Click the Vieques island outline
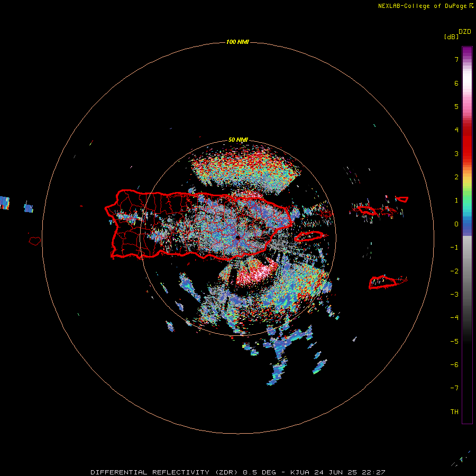The image size is (476, 476). (x=309, y=236)
